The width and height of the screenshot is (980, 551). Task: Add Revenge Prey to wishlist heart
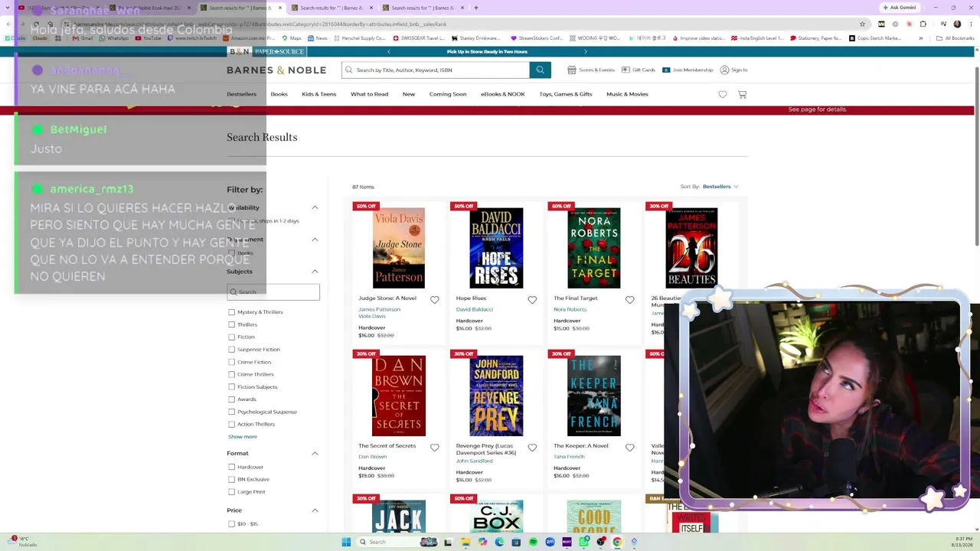click(x=532, y=448)
